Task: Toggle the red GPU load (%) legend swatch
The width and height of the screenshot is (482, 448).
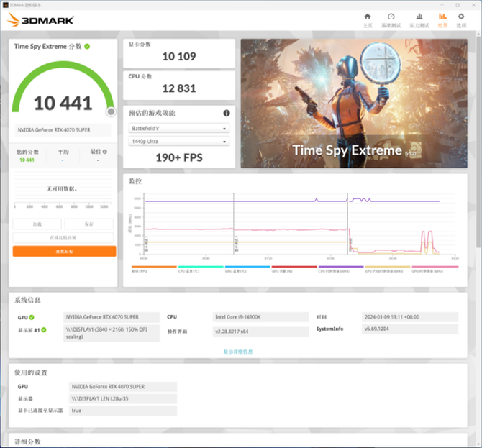Action: (294, 267)
